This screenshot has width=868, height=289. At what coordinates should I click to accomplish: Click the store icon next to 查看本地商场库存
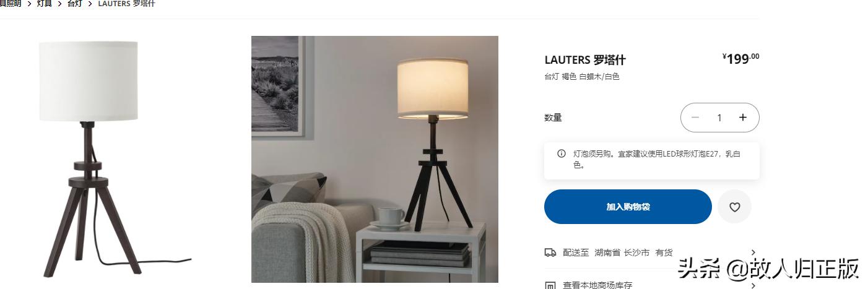pos(550,285)
